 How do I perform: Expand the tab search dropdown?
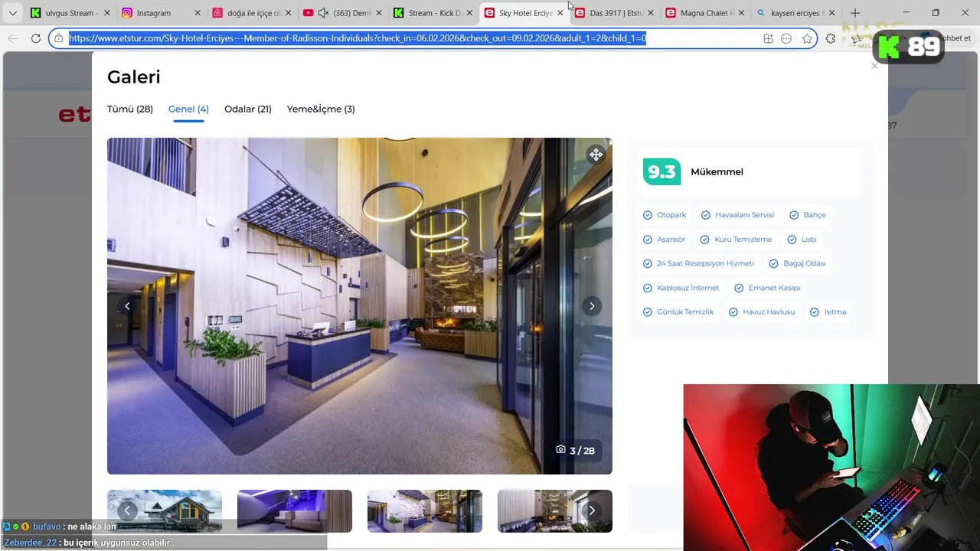(x=12, y=13)
